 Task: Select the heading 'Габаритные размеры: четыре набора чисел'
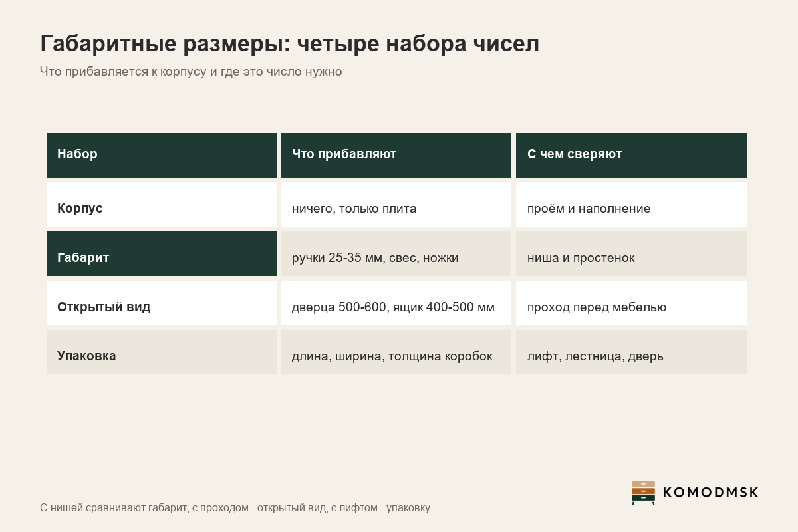pyautogui.click(x=289, y=44)
